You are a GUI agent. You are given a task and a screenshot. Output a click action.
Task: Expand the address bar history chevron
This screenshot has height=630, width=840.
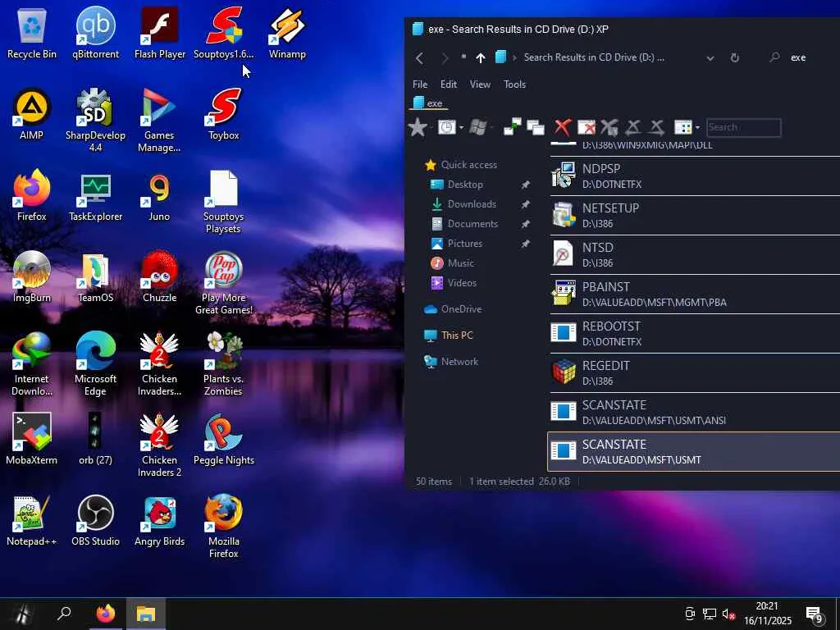[710, 58]
